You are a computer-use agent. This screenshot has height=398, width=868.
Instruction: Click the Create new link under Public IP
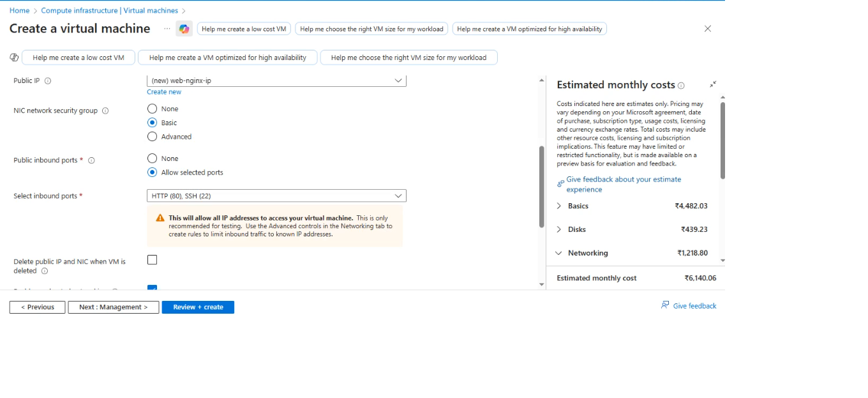(164, 92)
